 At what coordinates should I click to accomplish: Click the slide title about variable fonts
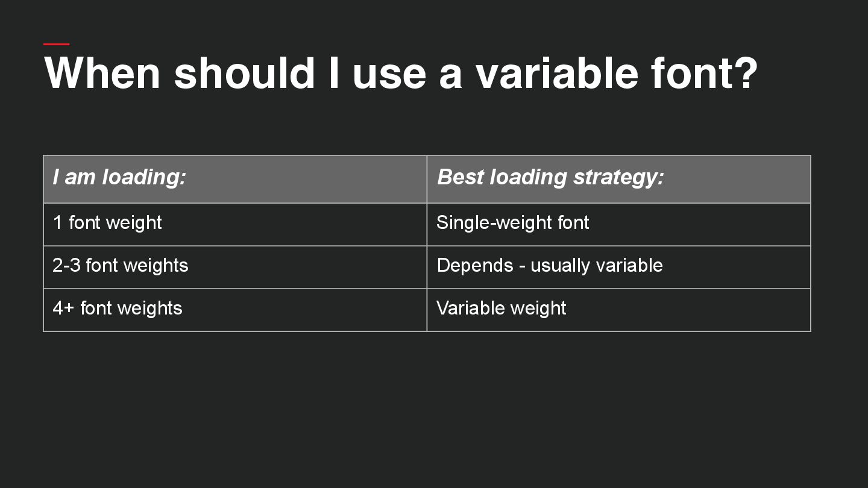400,73
